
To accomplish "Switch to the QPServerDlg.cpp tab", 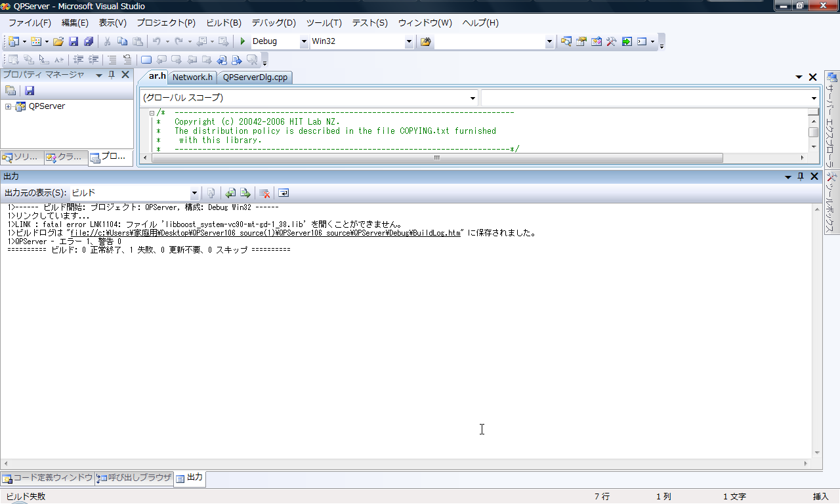I will click(x=255, y=77).
